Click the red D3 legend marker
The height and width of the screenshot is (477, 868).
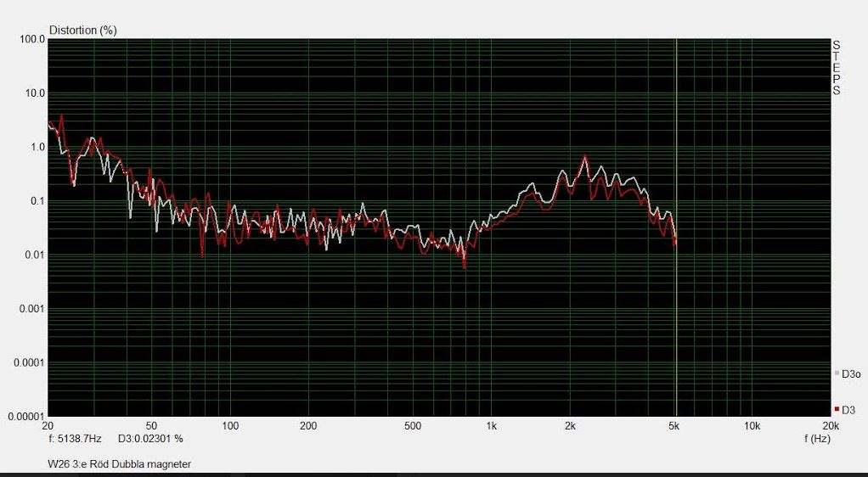(837, 409)
